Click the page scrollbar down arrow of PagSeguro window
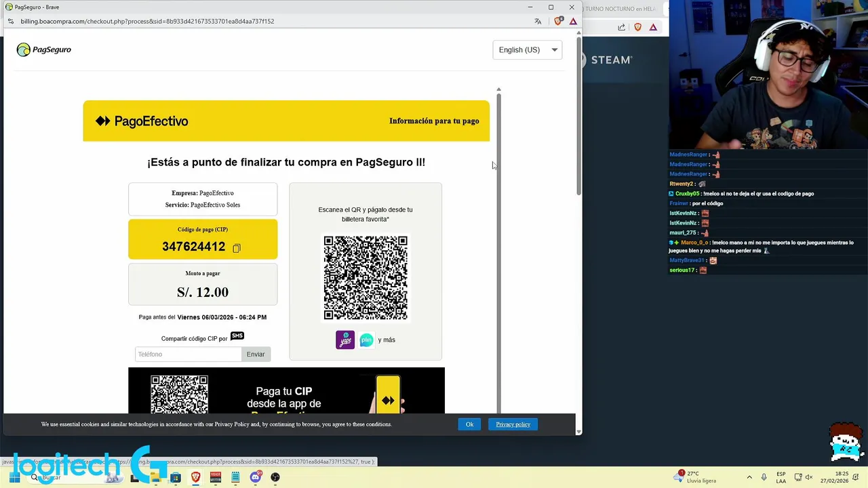The height and width of the screenshot is (488, 868). click(578, 431)
